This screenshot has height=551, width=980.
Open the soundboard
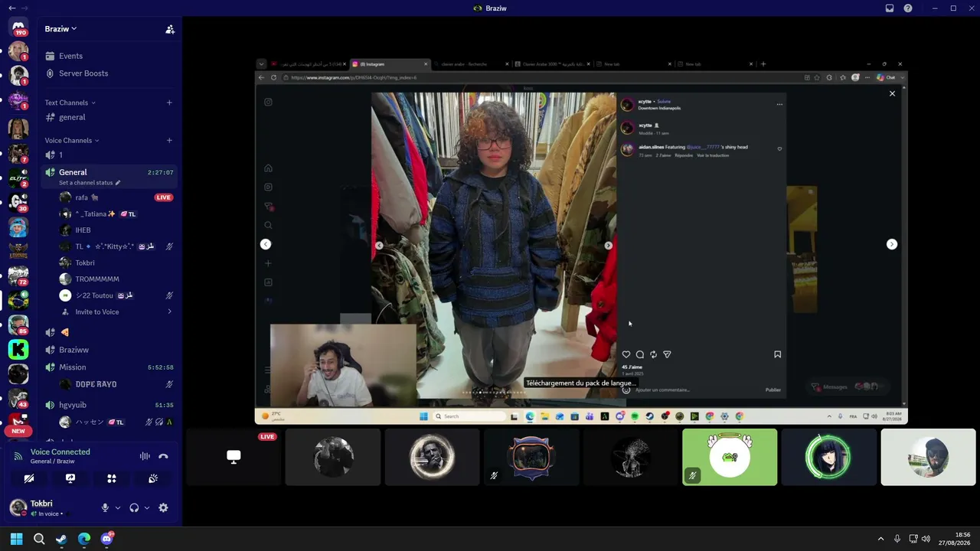(153, 478)
